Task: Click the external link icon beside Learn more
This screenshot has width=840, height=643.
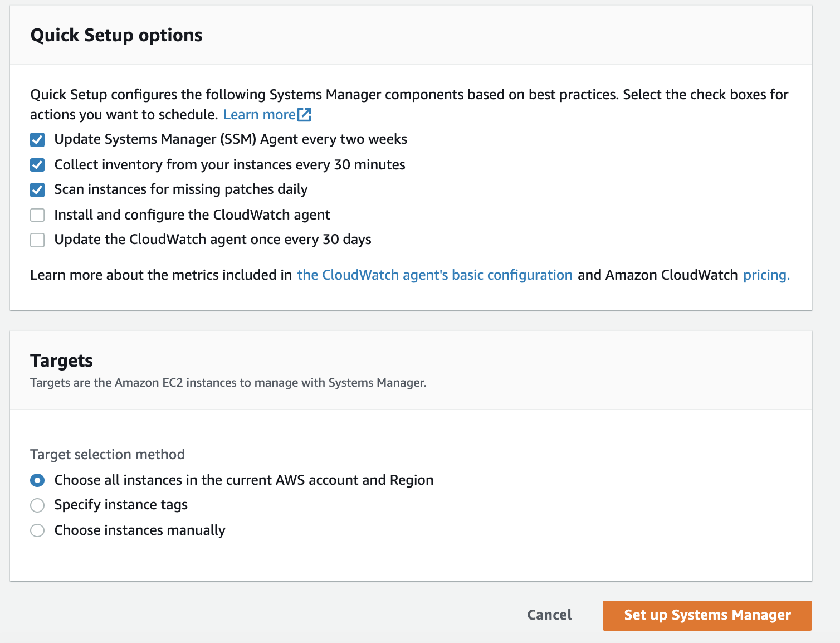Action: (304, 114)
